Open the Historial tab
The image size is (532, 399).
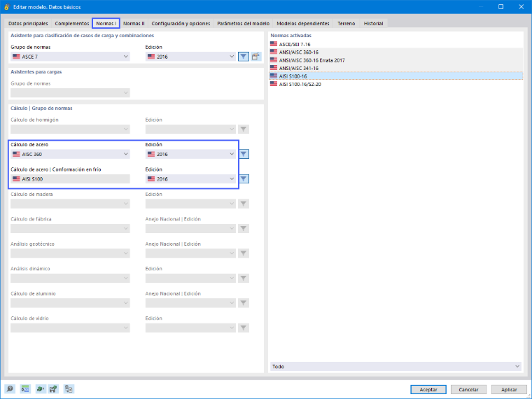pyautogui.click(x=373, y=23)
